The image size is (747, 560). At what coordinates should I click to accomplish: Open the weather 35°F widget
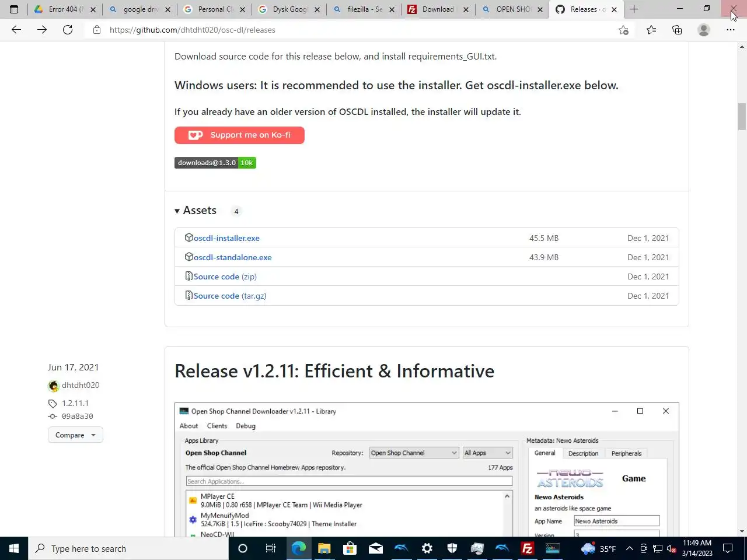pos(599,548)
